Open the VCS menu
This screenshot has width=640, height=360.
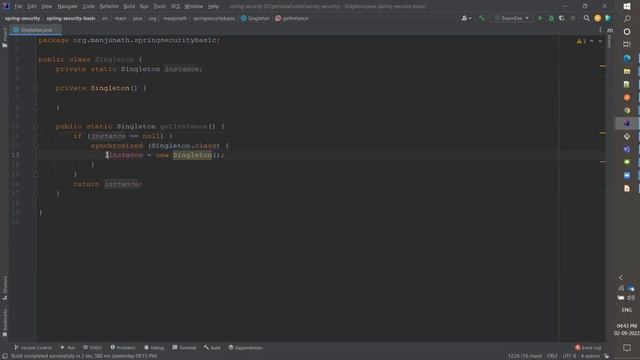(x=175, y=7)
